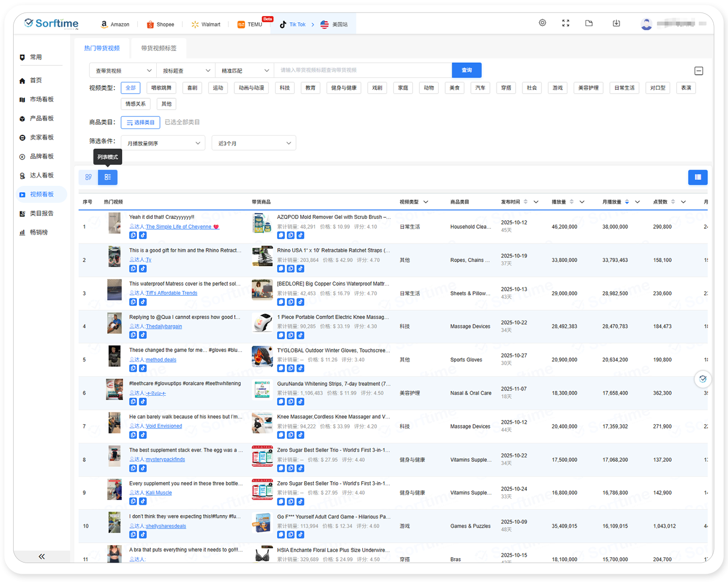728x582 pixels.
Task: Collapse the filter panel with minus icon
Action: (x=699, y=71)
